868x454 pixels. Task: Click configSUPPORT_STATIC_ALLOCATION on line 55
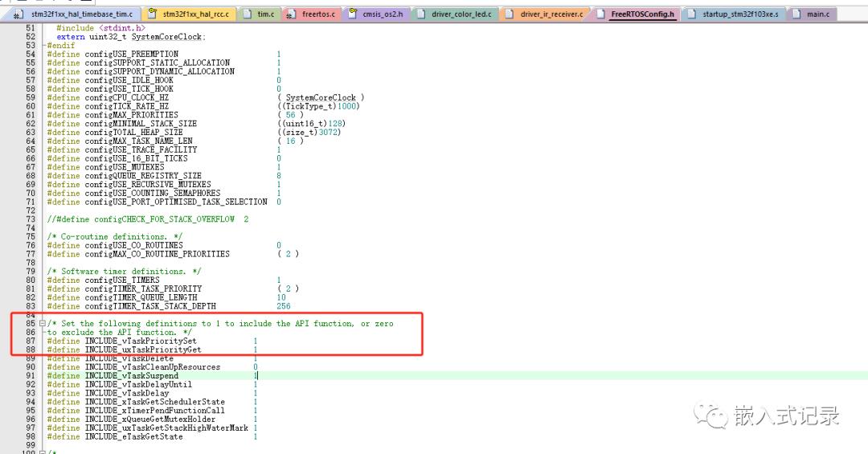158,63
